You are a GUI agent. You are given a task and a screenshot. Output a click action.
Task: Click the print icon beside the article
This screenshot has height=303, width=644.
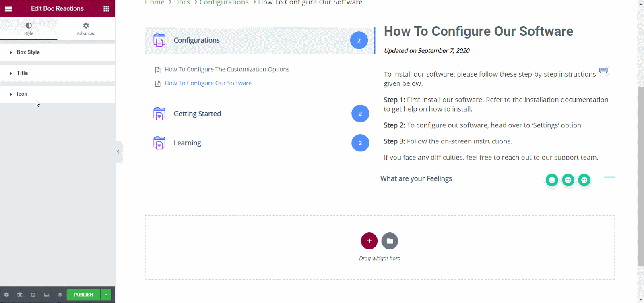603,70
